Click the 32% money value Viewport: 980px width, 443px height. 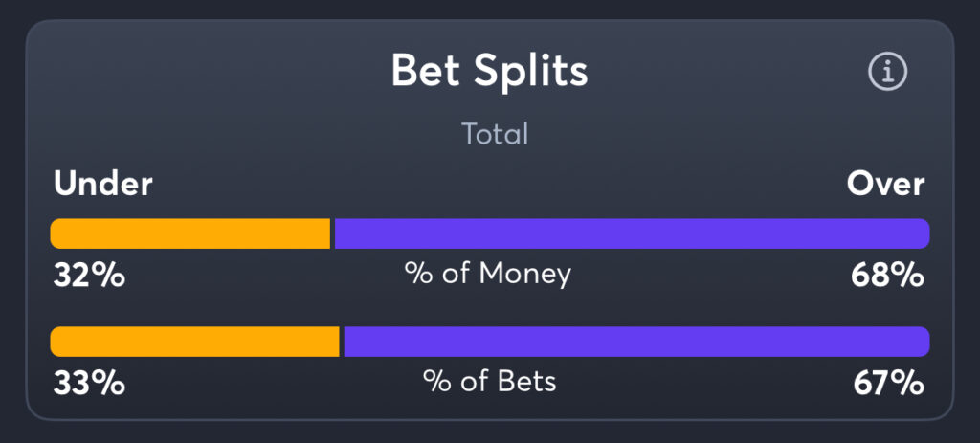pos(89,276)
